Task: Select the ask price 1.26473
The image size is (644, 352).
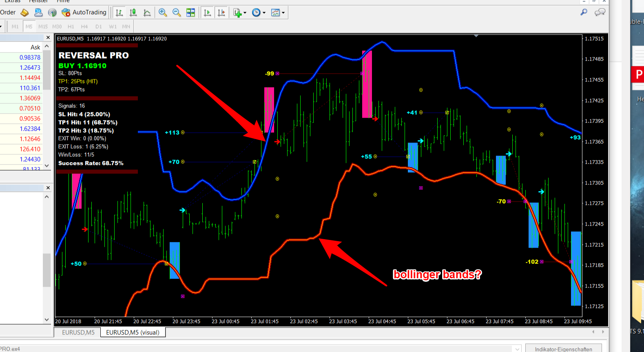Action: tap(30, 68)
